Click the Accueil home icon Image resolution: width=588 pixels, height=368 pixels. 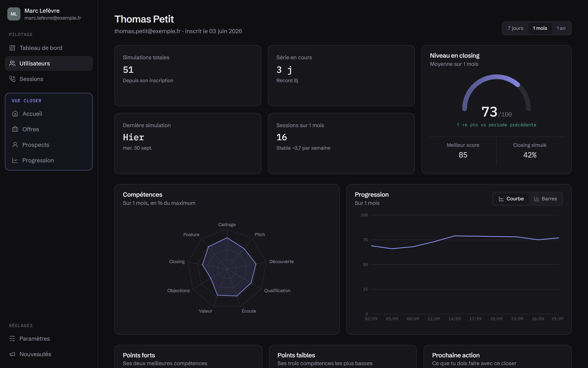(x=15, y=114)
